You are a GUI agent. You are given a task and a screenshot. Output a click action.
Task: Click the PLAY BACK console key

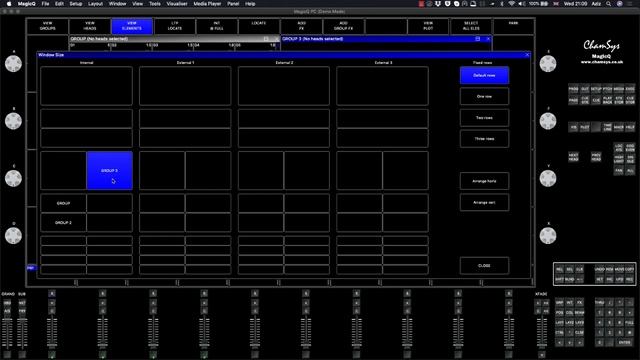pos(607,100)
